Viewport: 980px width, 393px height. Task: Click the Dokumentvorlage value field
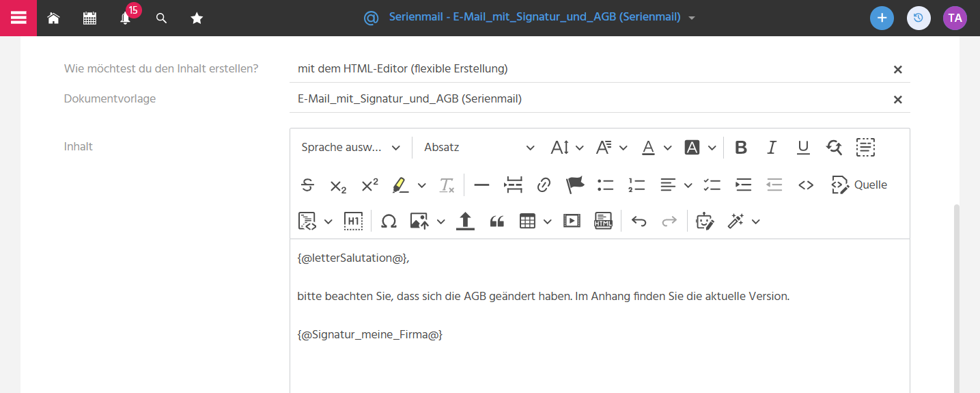(600, 98)
